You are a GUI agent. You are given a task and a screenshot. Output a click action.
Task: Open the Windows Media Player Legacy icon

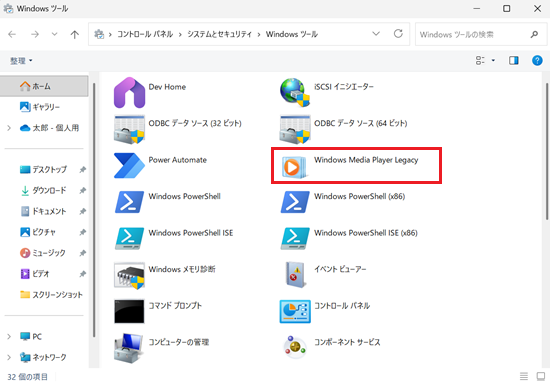295,167
